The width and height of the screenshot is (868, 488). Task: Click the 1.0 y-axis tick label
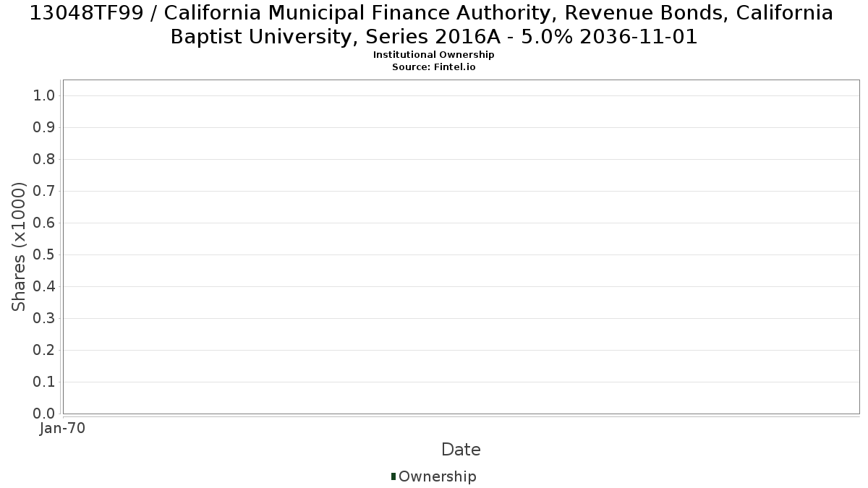[45, 96]
